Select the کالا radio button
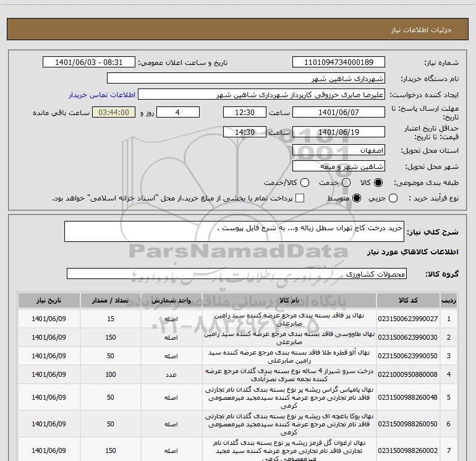This screenshot has width=476, height=461. coord(378,183)
